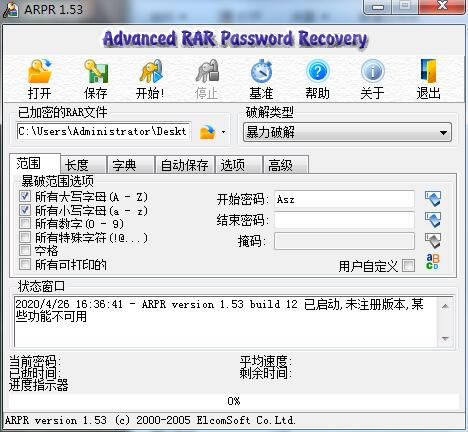The height and width of the screenshot is (432, 468).
Task: Click the greyed 停止 (Stop) toolbar icon
Action: [x=207, y=71]
